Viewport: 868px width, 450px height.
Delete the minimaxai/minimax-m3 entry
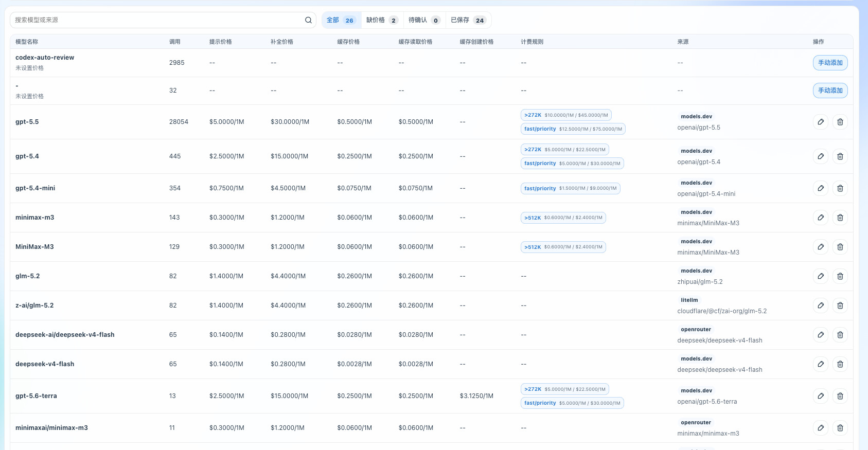click(840, 428)
